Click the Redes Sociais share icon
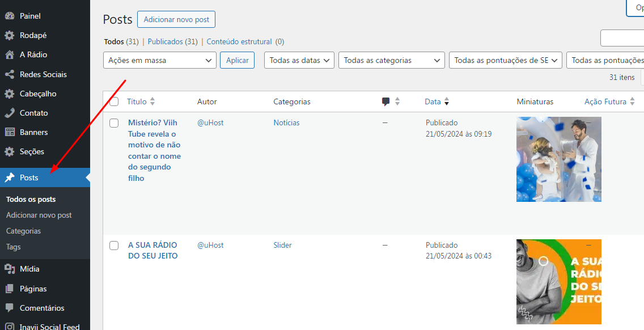644x330 pixels. [11, 74]
